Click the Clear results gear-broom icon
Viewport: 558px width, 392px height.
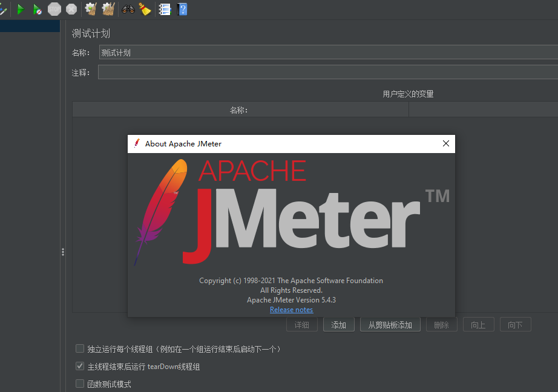tap(90, 9)
